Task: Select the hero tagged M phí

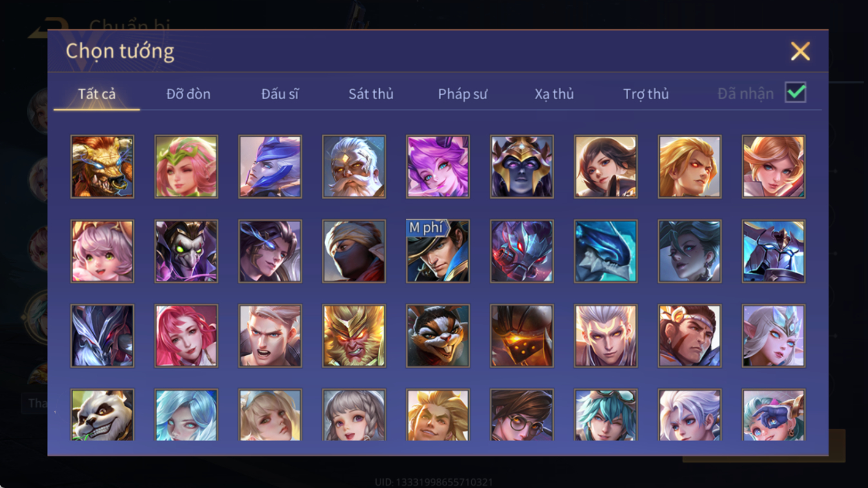Action: pyautogui.click(x=438, y=251)
